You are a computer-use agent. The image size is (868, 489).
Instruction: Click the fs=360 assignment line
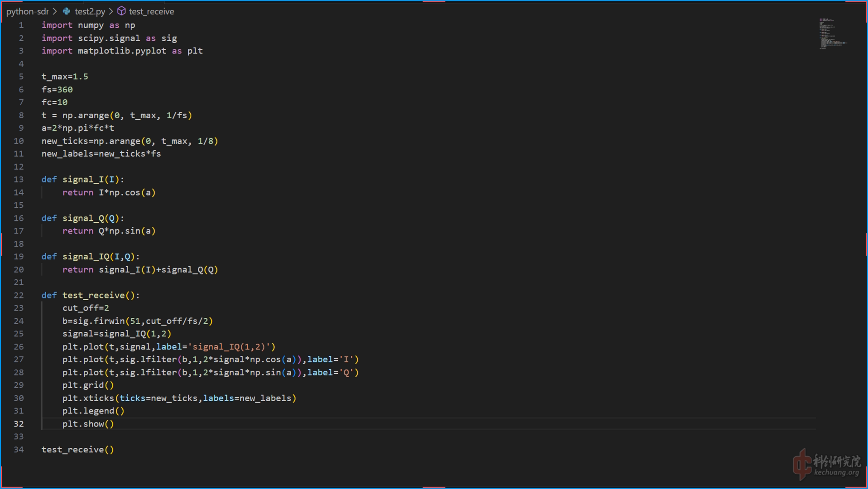(57, 90)
